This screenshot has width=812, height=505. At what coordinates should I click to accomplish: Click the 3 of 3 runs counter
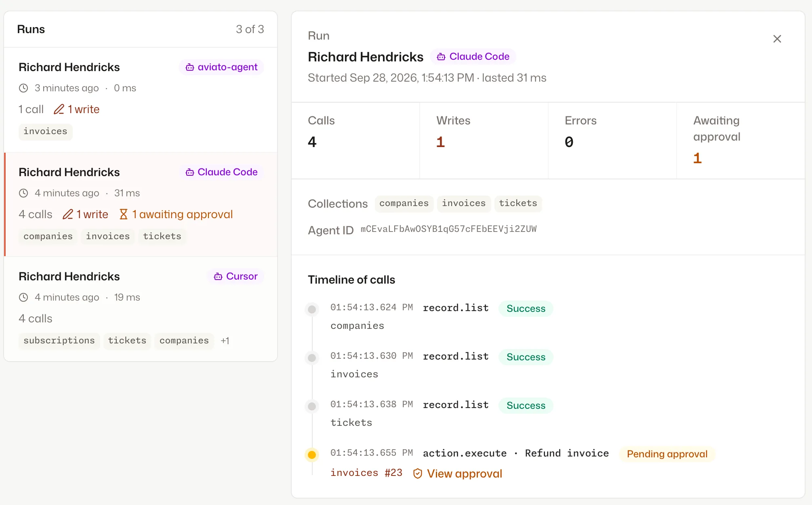point(250,29)
